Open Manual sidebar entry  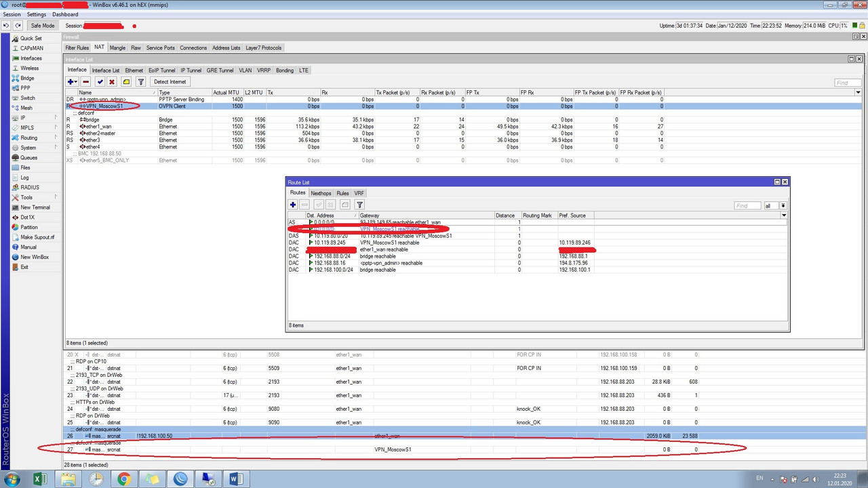(x=28, y=247)
